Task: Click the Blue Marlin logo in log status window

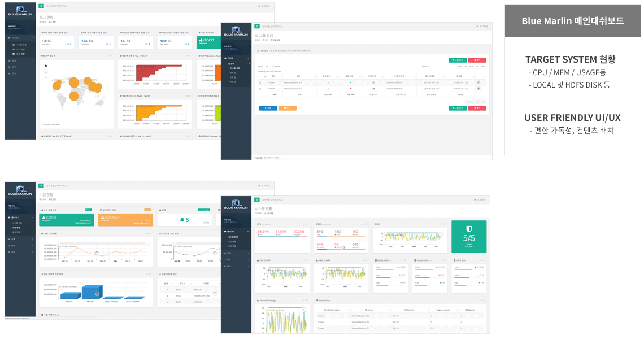Action: (x=20, y=10)
